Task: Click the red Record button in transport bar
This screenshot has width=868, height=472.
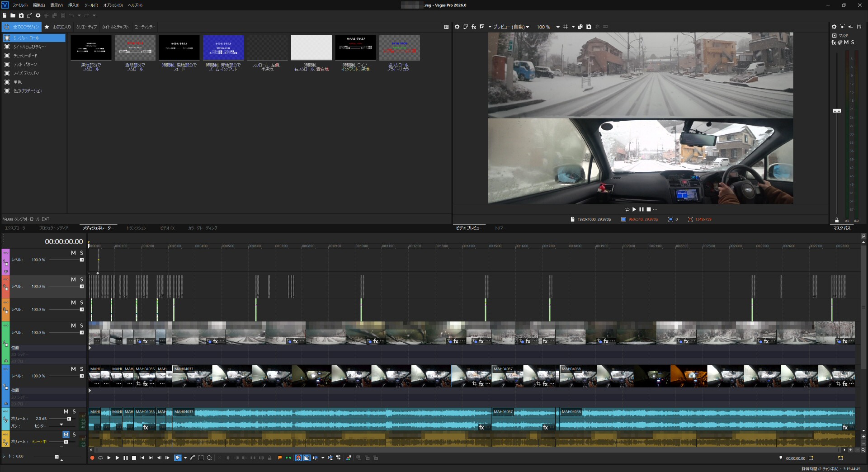Action: 92,458
